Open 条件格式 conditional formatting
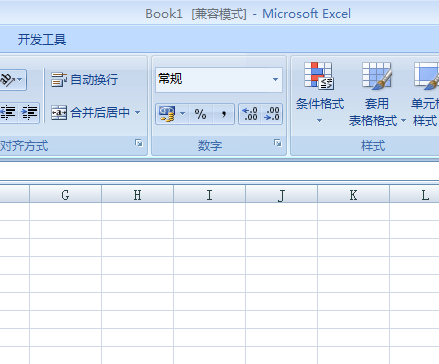The image size is (439, 364). [320, 93]
